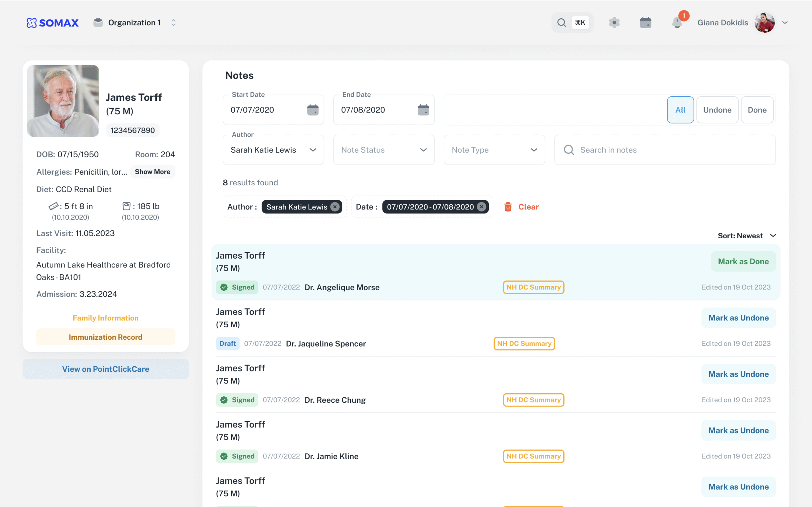Change the Sort: Newest ordering
Viewport: 812px width, 507px height.
click(747, 236)
